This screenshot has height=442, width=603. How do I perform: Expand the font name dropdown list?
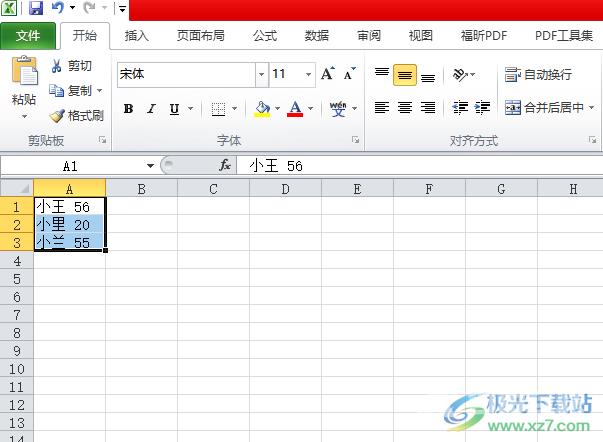tap(262, 74)
